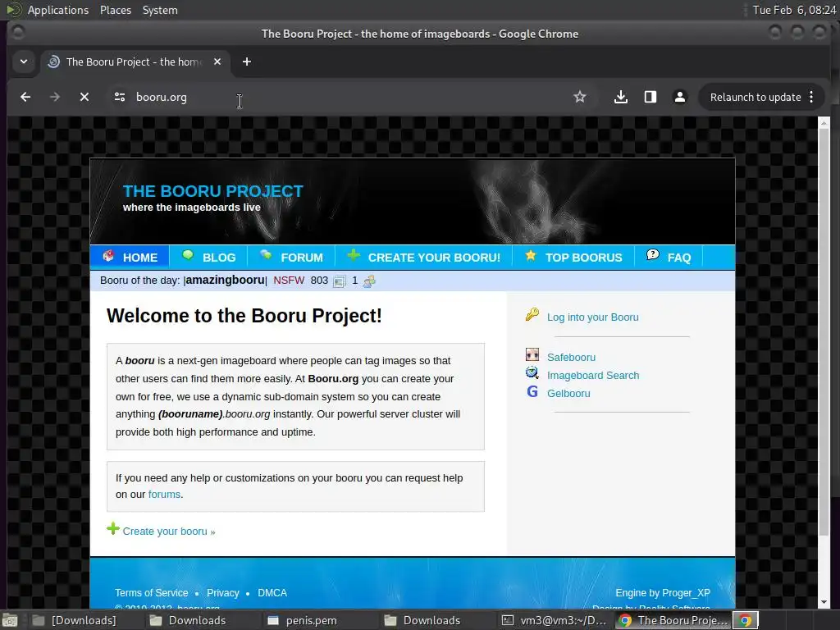Click the posts count icon after 803
This screenshot has width=840, height=630.
(x=340, y=281)
